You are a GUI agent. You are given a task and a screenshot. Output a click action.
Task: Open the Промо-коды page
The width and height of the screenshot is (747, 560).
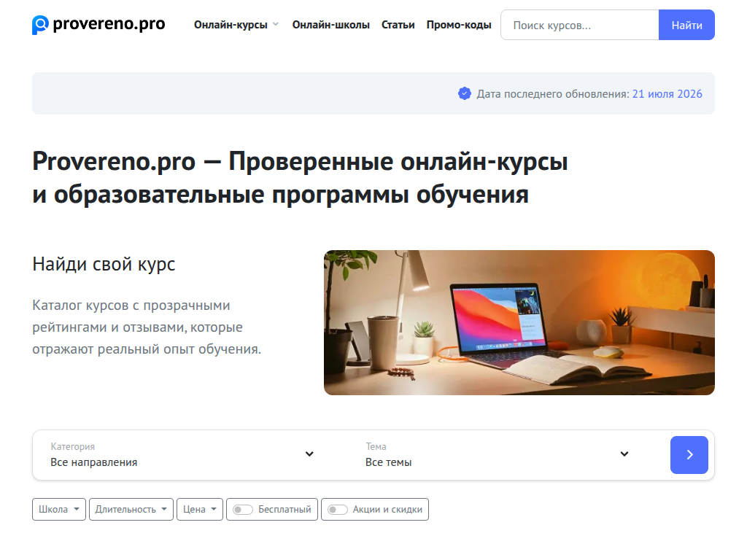tap(459, 25)
